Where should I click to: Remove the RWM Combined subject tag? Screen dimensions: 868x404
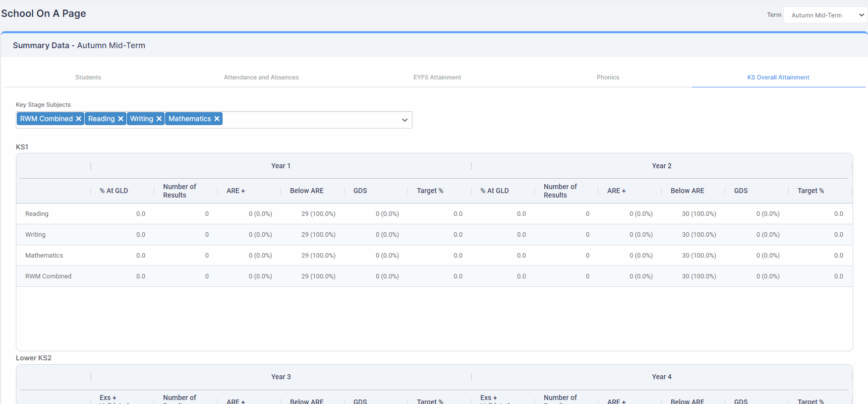[78, 119]
